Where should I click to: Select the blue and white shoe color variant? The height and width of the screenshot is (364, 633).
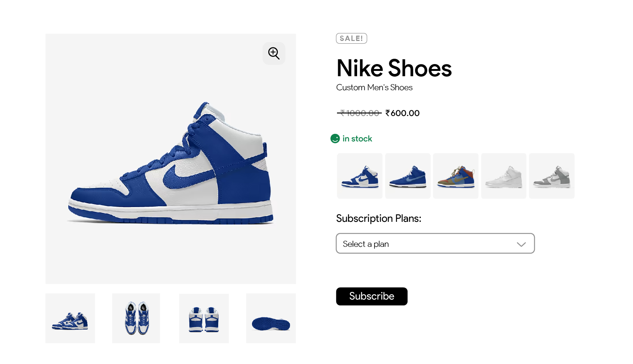coord(359,176)
